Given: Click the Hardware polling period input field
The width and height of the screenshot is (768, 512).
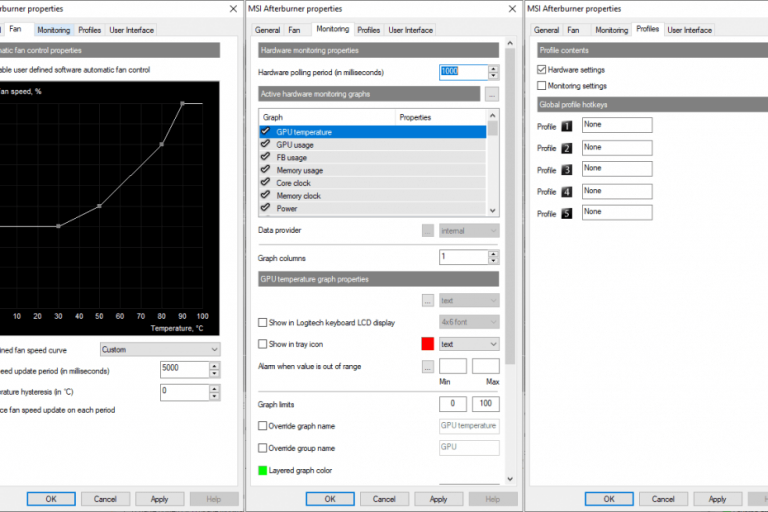Looking at the screenshot, I should tap(463, 72).
